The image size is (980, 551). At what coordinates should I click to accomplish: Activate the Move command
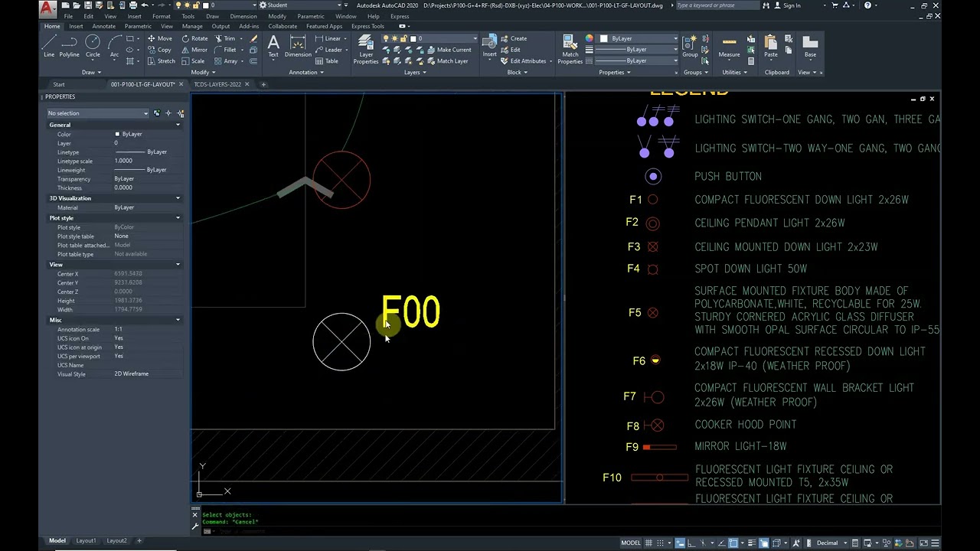[x=159, y=38]
